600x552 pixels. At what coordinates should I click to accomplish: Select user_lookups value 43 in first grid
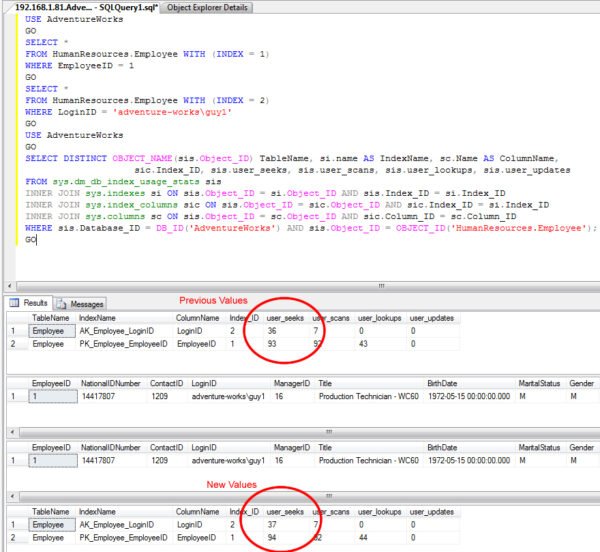tap(363, 344)
